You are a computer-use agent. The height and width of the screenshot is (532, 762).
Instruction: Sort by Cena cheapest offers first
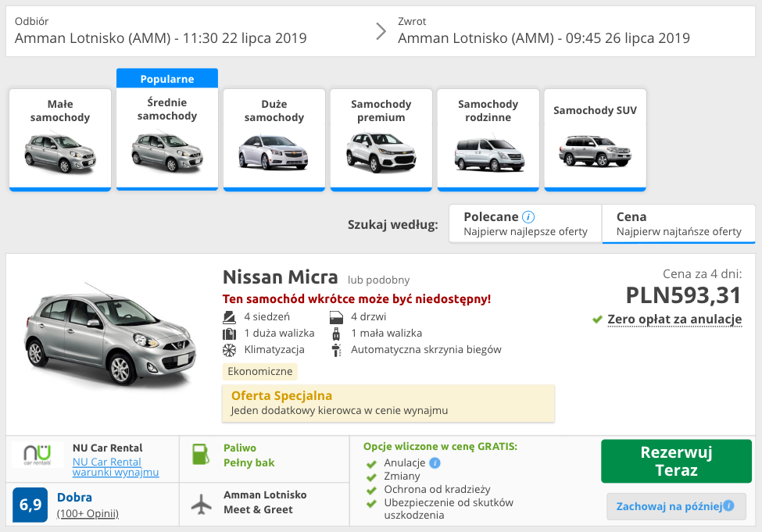[x=678, y=223]
